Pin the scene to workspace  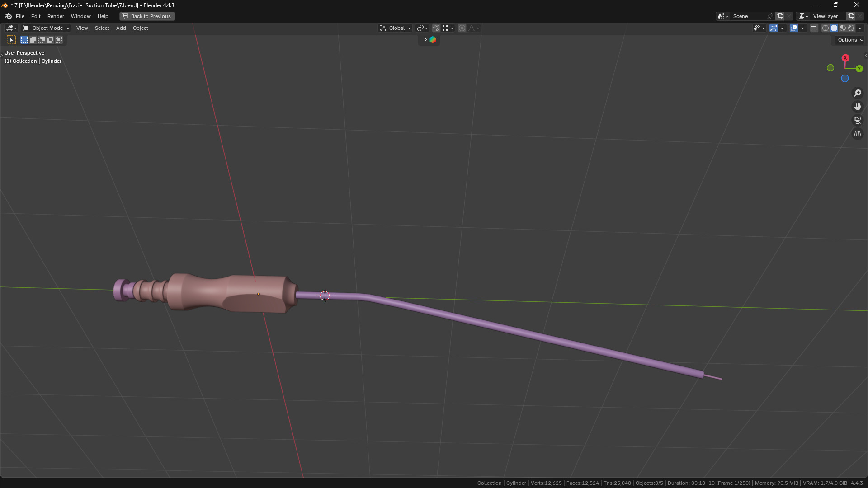[770, 16]
